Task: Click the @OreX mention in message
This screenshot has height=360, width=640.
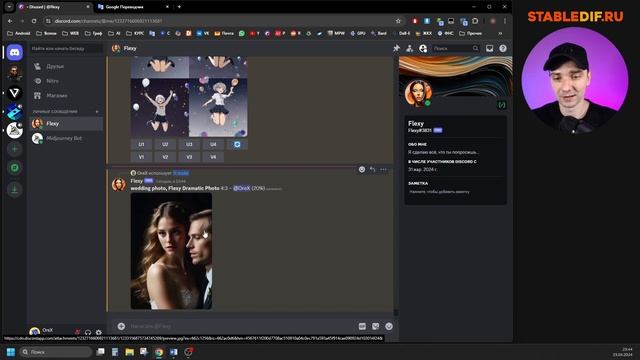Action: point(241,188)
